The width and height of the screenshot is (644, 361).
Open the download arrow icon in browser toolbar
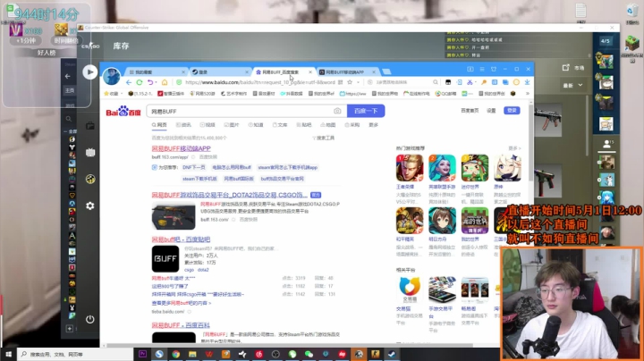click(x=527, y=82)
